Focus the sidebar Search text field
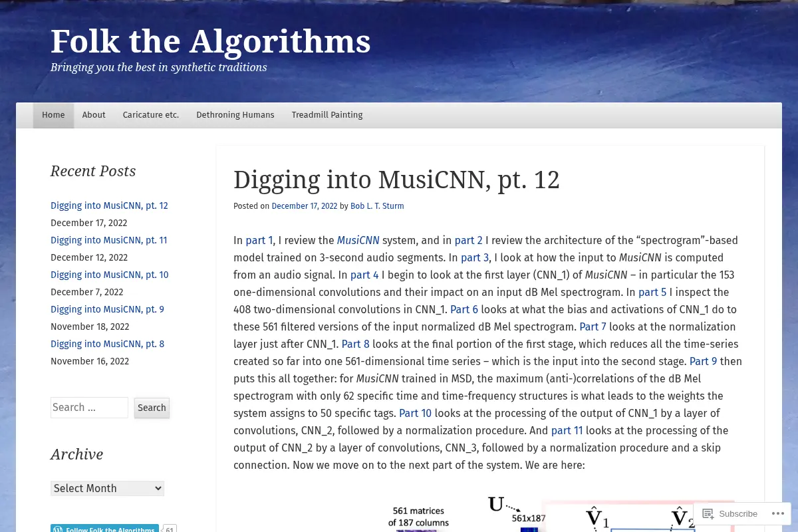 [x=89, y=408]
